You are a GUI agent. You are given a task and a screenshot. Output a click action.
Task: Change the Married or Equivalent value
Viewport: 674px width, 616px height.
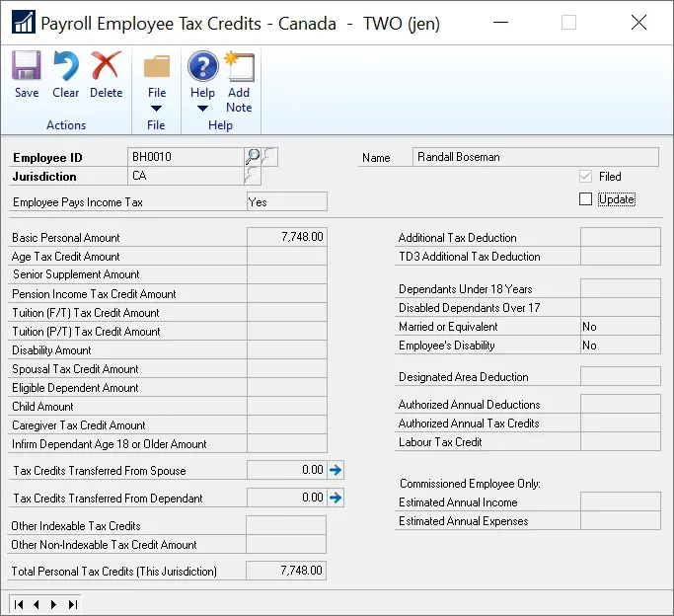620,327
